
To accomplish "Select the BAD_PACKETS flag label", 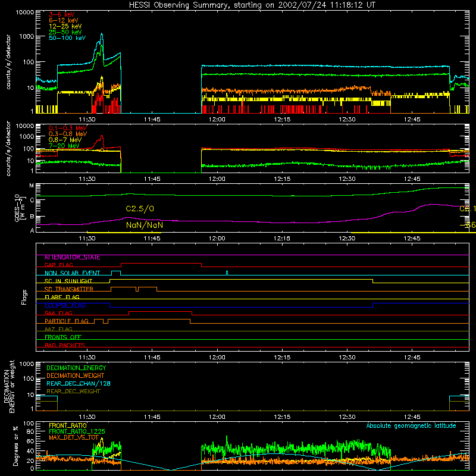I will [65, 346].
